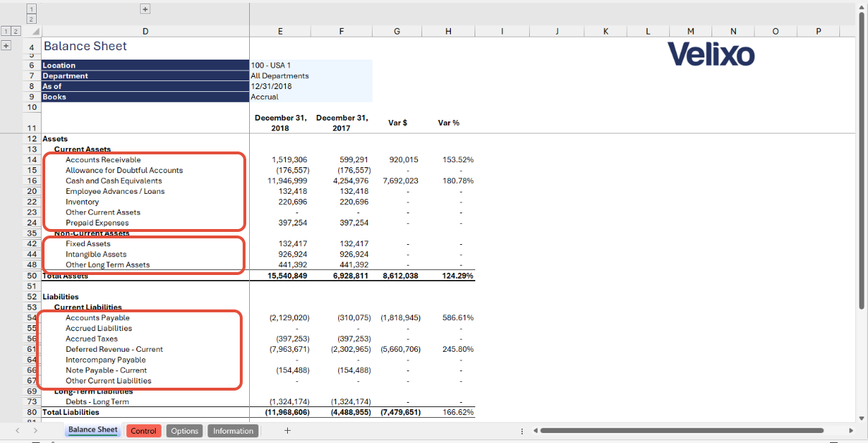Select the 'Cash and Cash Equivalents' label
The width and height of the screenshot is (868, 443).
113,181
